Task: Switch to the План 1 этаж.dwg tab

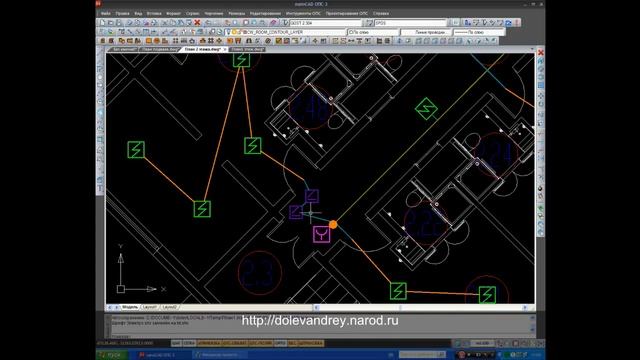Action: [x=247, y=49]
